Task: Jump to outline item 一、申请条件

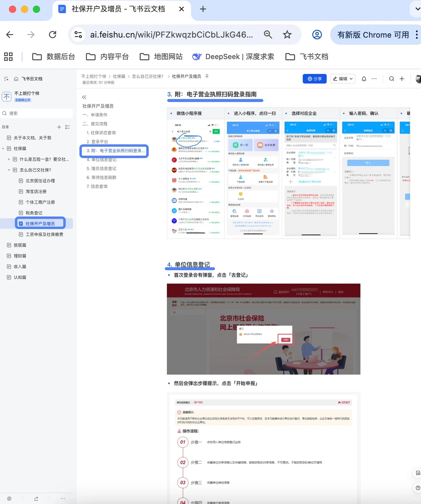Action: (95, 115)
